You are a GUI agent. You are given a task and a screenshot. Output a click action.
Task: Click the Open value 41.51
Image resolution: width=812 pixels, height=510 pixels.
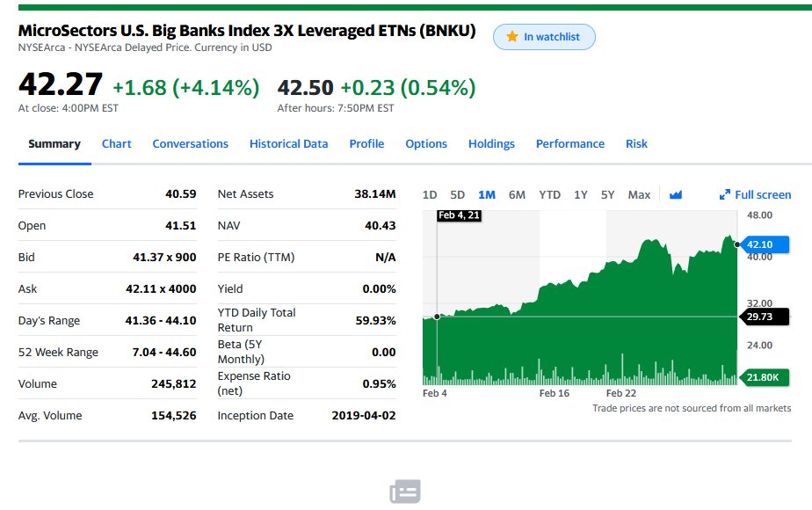pyautogui.click(x=181, y=225)
